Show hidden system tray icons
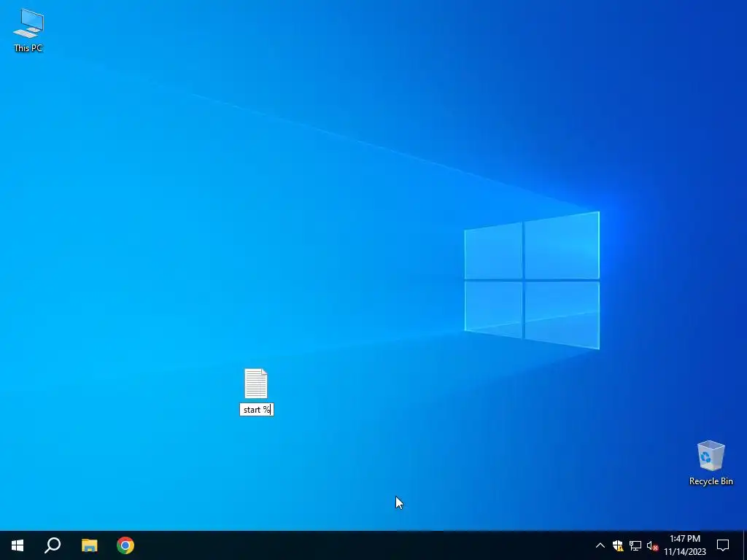747x560 pixels. 600,545
